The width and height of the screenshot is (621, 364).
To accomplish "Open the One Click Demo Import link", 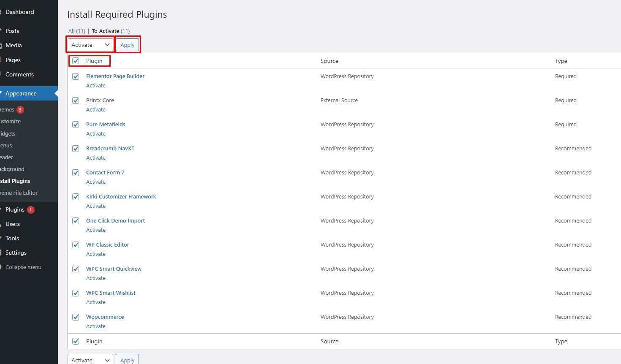I will pyautogui.click(x=115, y=220).
